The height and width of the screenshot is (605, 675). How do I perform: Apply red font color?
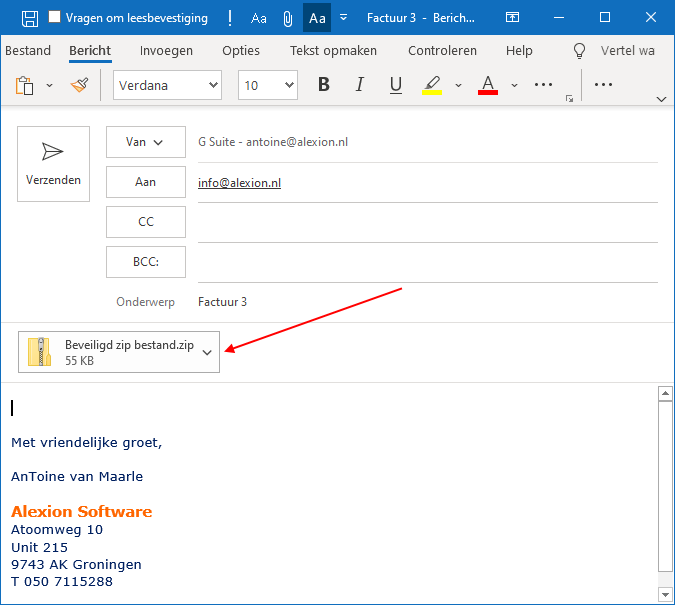(488, 85)
